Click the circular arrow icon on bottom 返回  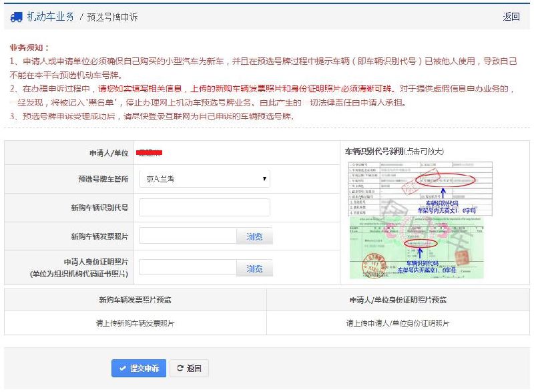pos(180,369)
